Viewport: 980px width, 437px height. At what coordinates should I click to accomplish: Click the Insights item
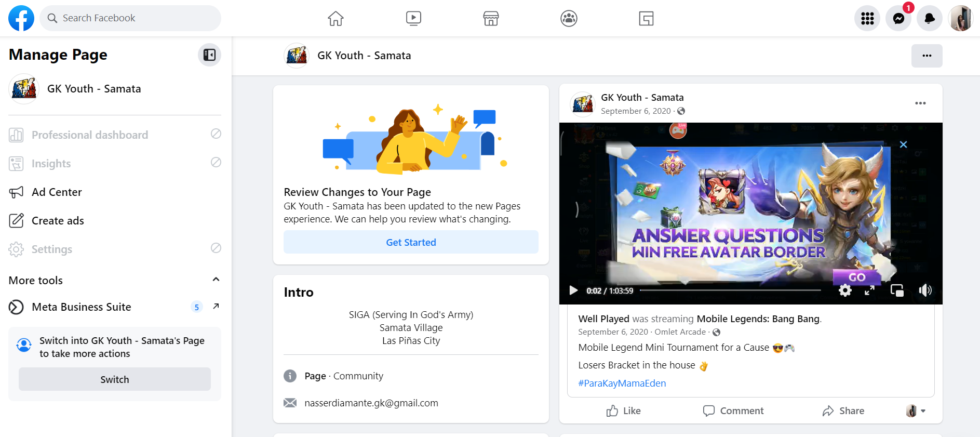[115, 164]
